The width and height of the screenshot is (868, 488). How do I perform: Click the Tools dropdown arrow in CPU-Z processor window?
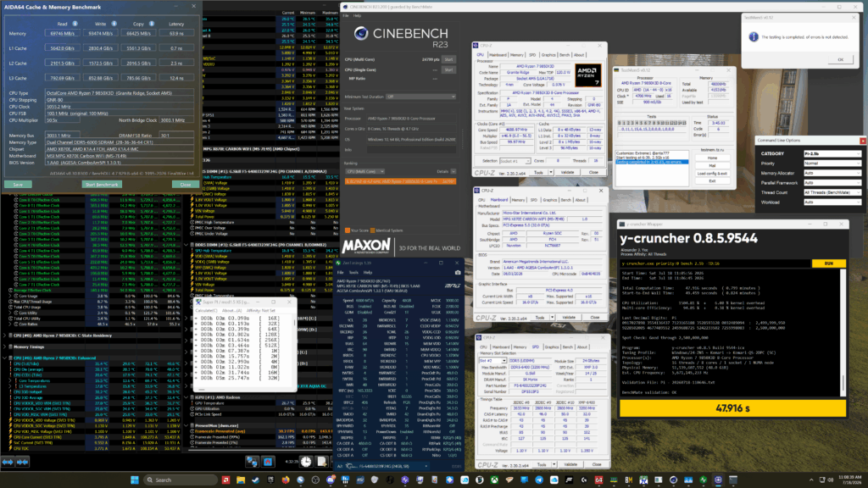551,173
